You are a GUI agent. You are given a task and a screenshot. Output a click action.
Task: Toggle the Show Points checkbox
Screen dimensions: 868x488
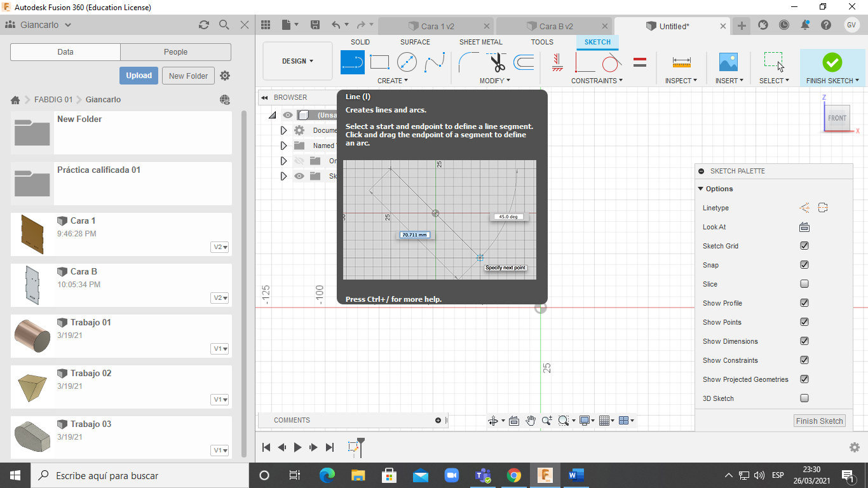coord(804,322)
